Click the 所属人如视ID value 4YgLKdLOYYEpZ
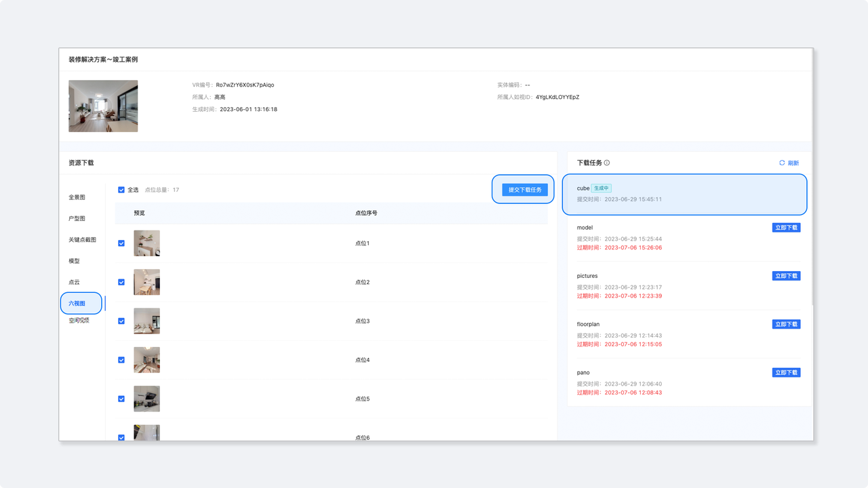This screenshot has height=488, width=868. pos(557,98)
